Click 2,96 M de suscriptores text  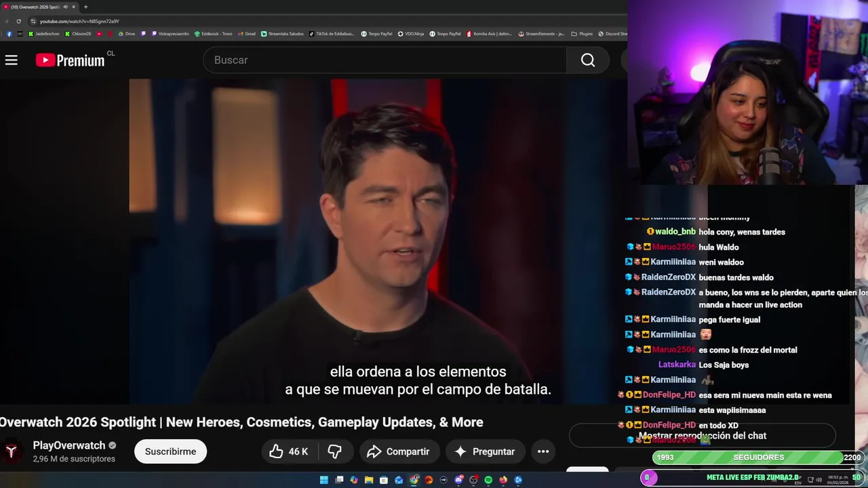74,459
